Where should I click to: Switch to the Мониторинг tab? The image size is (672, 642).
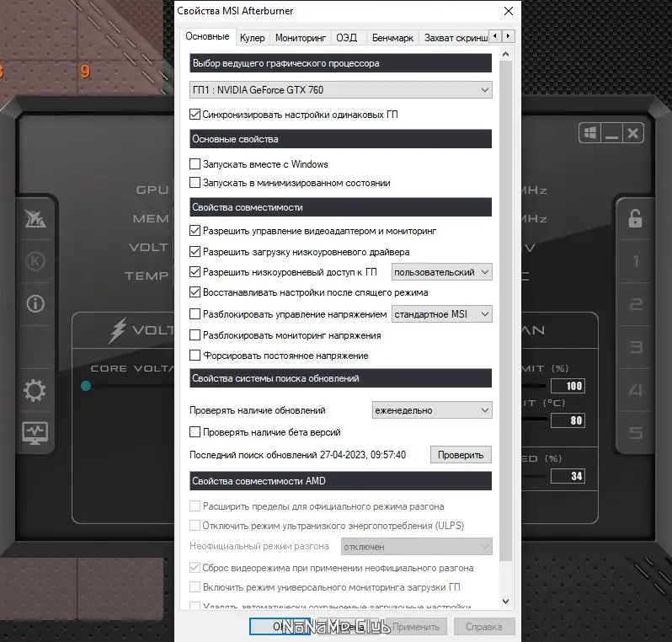(301, 38)
